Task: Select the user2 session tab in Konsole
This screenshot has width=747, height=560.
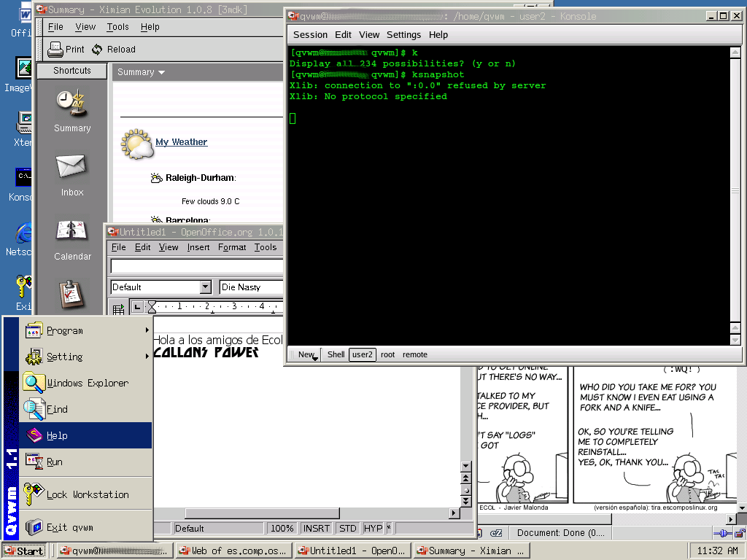Action: pos(362,355)
